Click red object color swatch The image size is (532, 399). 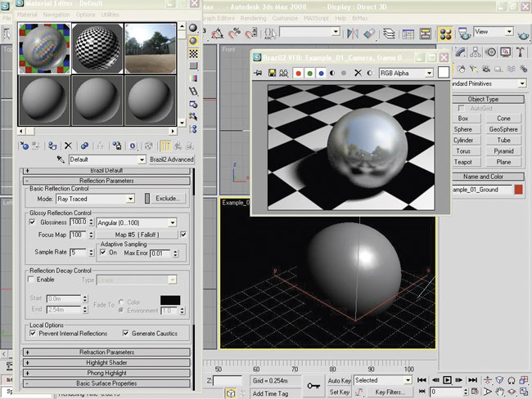tap(518, 190)
